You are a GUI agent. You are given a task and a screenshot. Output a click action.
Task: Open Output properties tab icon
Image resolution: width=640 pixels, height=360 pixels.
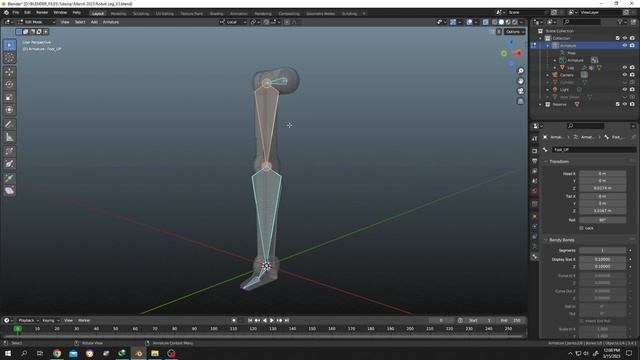[535, 161]
